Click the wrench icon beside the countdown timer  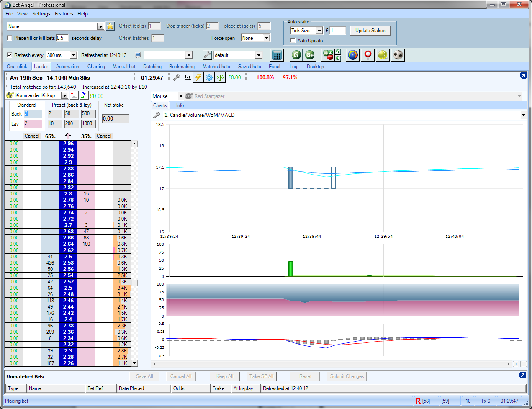point(177,77)
